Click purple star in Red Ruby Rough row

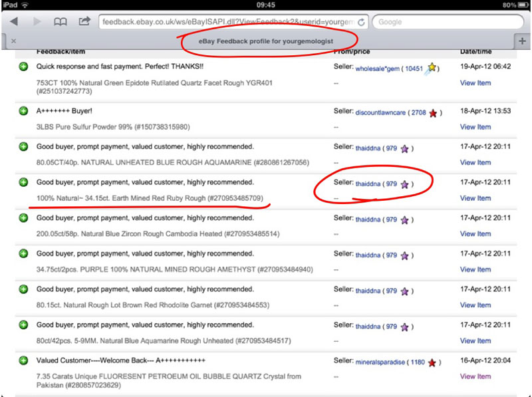click(x=404, y=184)
